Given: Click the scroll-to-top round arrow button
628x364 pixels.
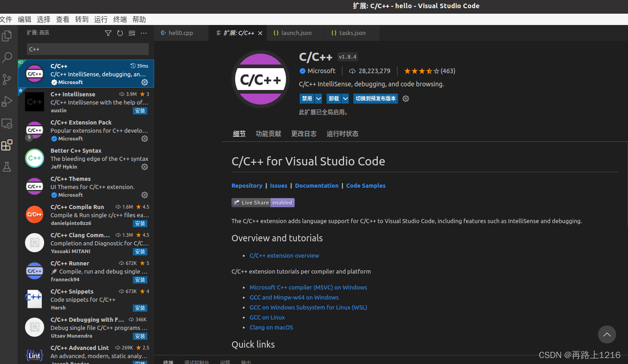Looking at the screenshot, I should click(x=607, y=335).
